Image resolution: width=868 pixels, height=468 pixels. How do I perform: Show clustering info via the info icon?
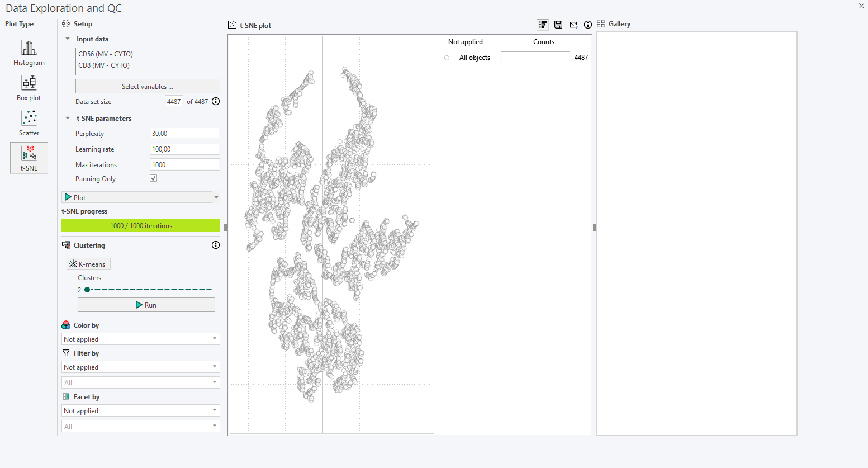click(x=215, y=244)
